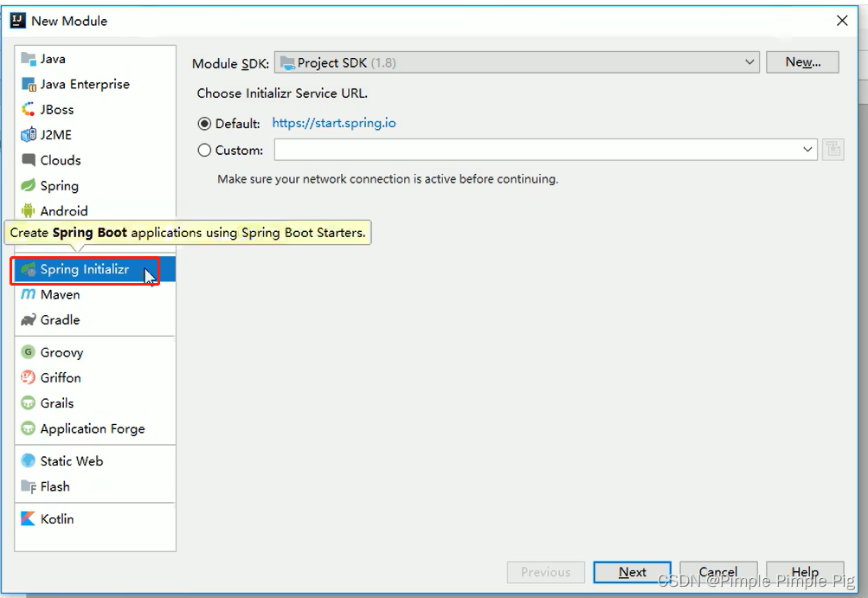Pick the J2ME module icon
Image resolution: width=868 pixels, height=598 pixels.
[x=29, y=134]
